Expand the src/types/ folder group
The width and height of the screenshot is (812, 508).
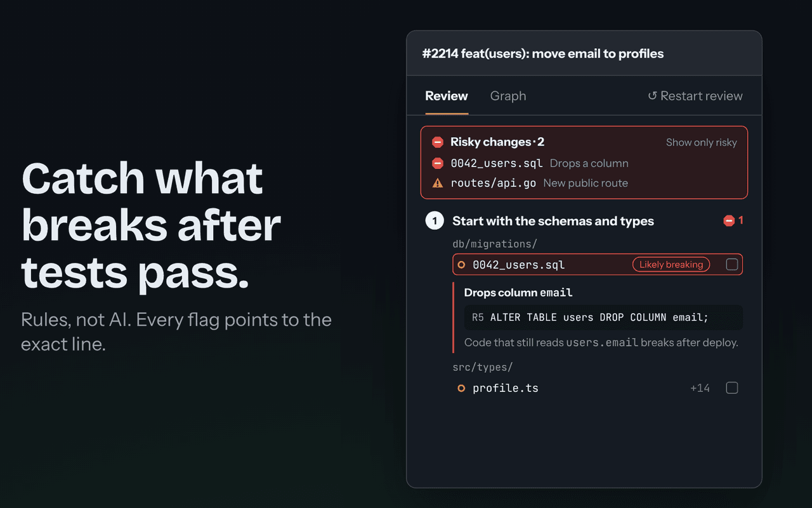pos(483,367)
